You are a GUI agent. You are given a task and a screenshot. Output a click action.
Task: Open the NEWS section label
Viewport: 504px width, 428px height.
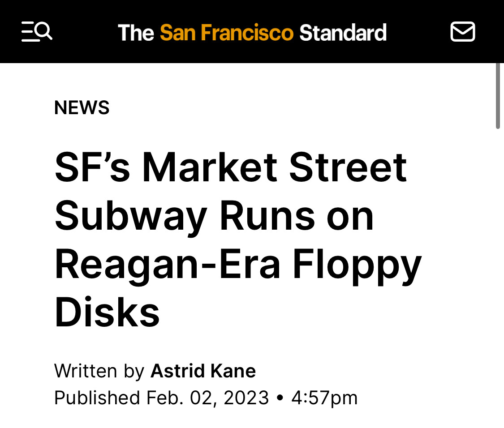(82, 108)
